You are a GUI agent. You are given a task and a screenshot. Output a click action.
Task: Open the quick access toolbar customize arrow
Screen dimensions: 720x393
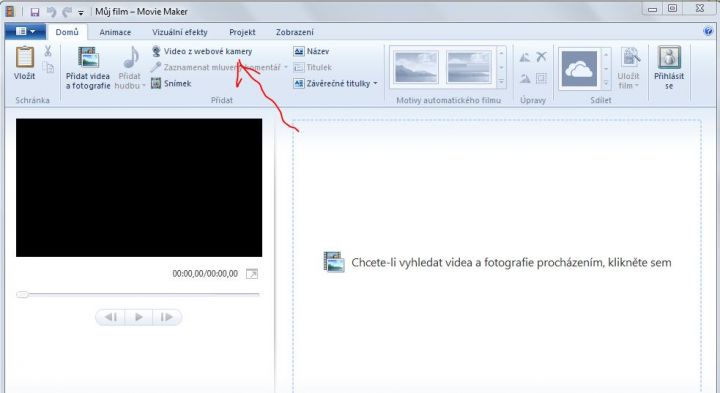81,13
